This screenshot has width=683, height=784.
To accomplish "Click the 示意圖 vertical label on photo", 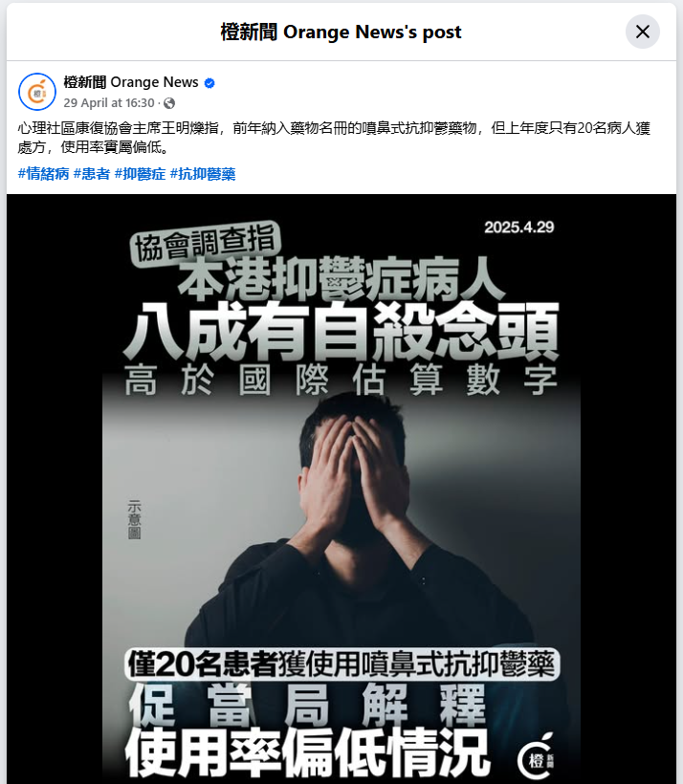I will [134, 519].
